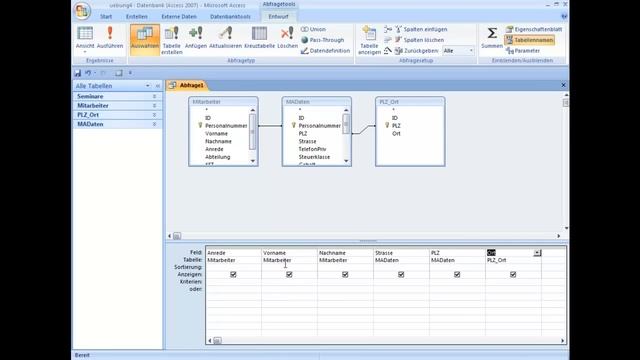Click Tabelle anzeigen button
640x360 pixels.
coord(369,40)
